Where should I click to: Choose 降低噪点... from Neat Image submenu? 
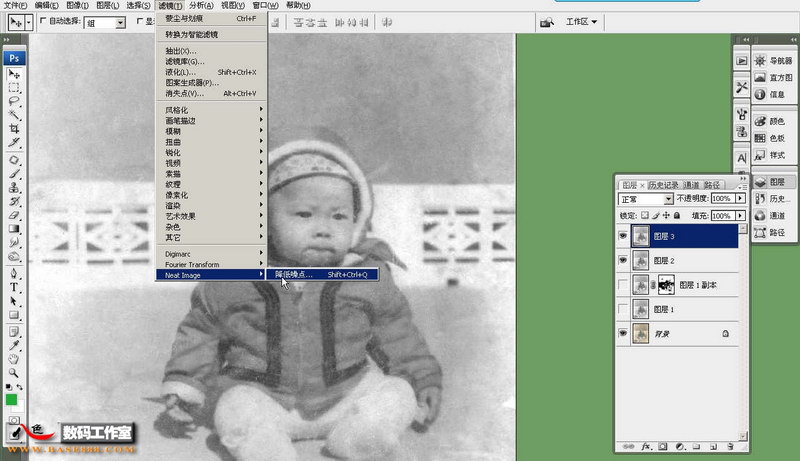click(322, 274)
